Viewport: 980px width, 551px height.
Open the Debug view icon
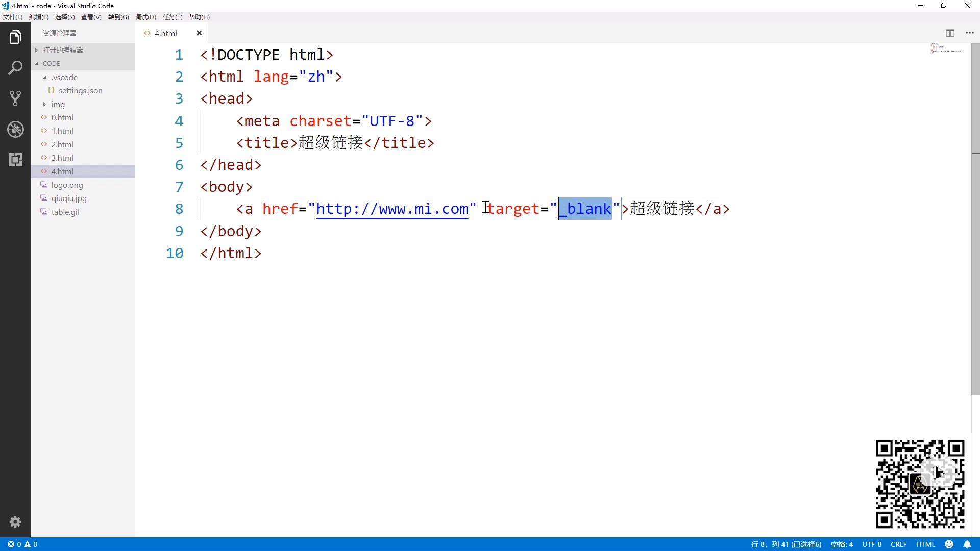(x=15, y=129)
